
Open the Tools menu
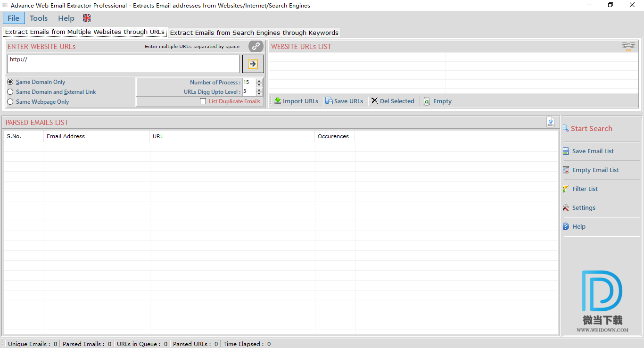(x=39, y=18)
